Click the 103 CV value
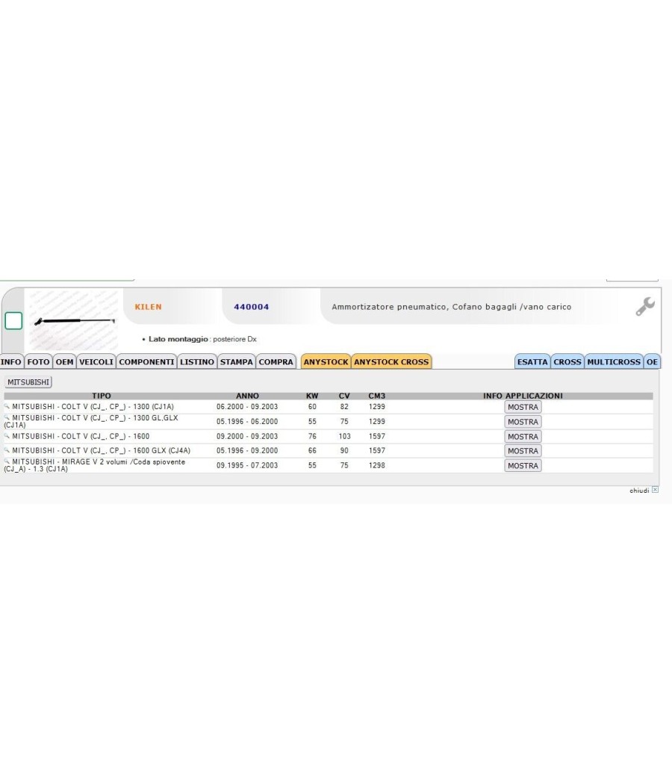The image size is (672, 784). click(x=344, y=436)
